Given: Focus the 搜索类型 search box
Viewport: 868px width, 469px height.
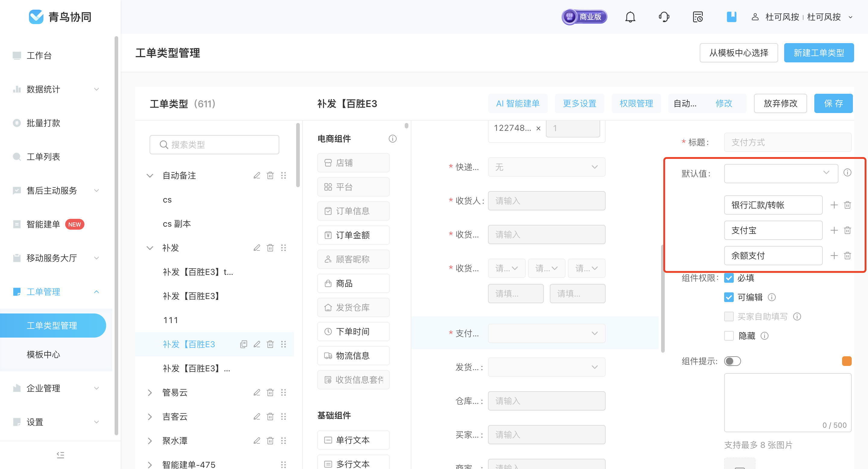Looking at the screenshot, I should pyautogui.click(x=214, y=145).
